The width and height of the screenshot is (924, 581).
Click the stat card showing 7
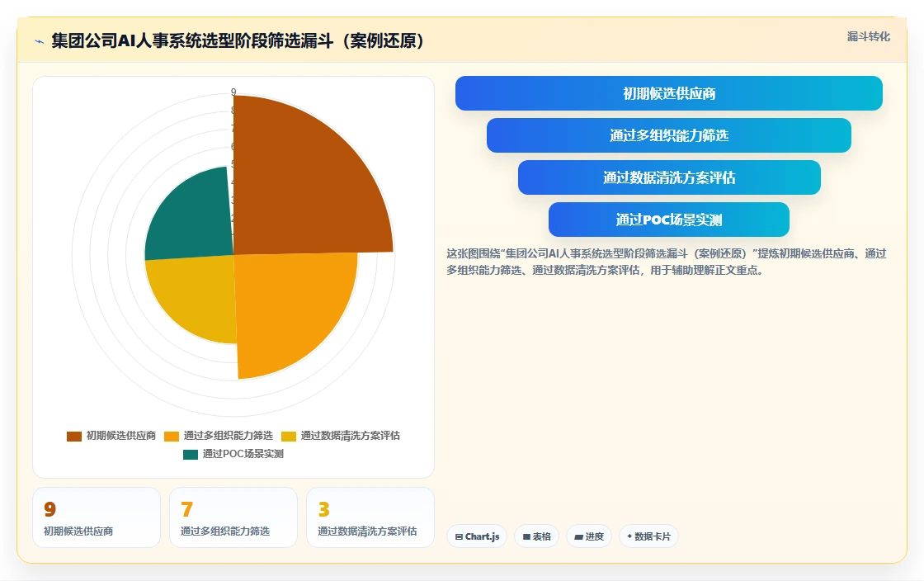pos(233,517)
